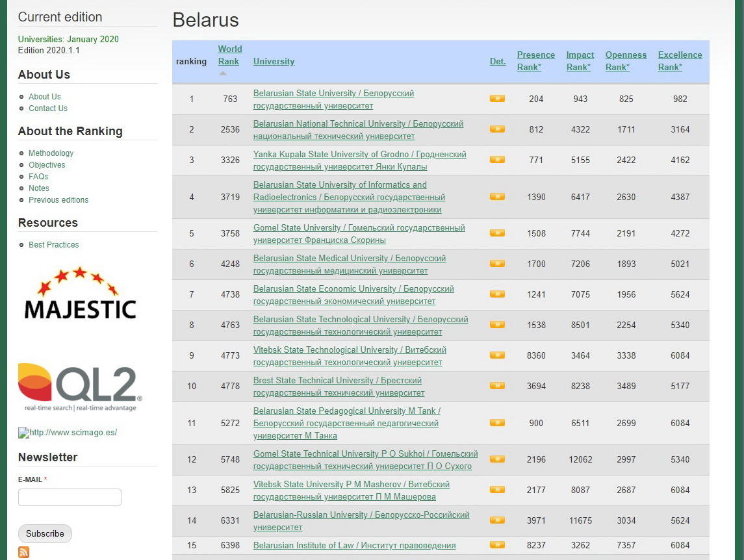Open Belarusian National Technical University link

pyautogui.click(x=358, y=129)
